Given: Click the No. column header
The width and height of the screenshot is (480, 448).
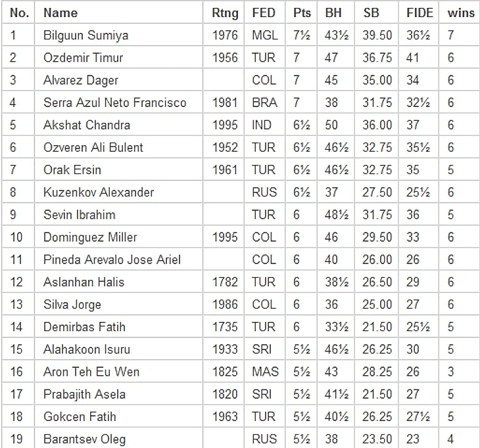Looking at the screenshot, I should (19, 13).
